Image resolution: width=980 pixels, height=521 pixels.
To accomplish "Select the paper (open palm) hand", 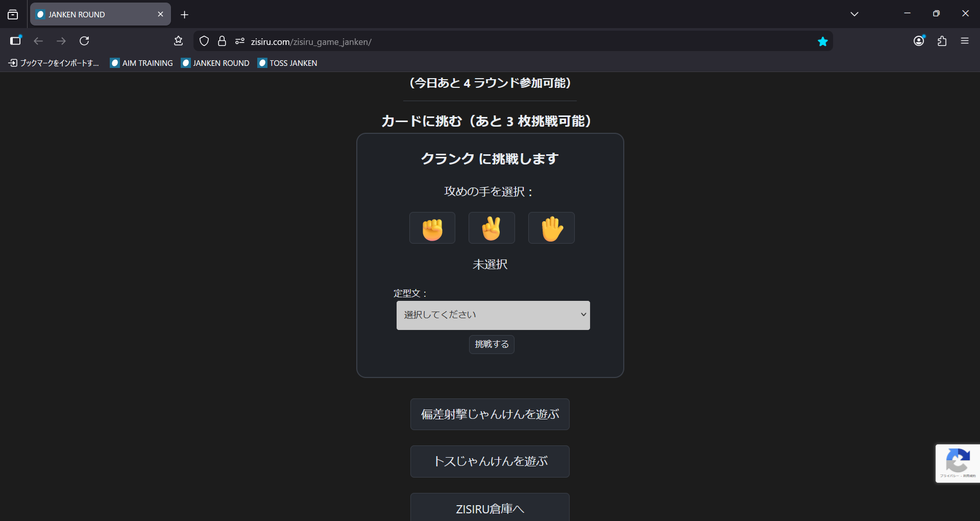I will (x=551, y=228).
